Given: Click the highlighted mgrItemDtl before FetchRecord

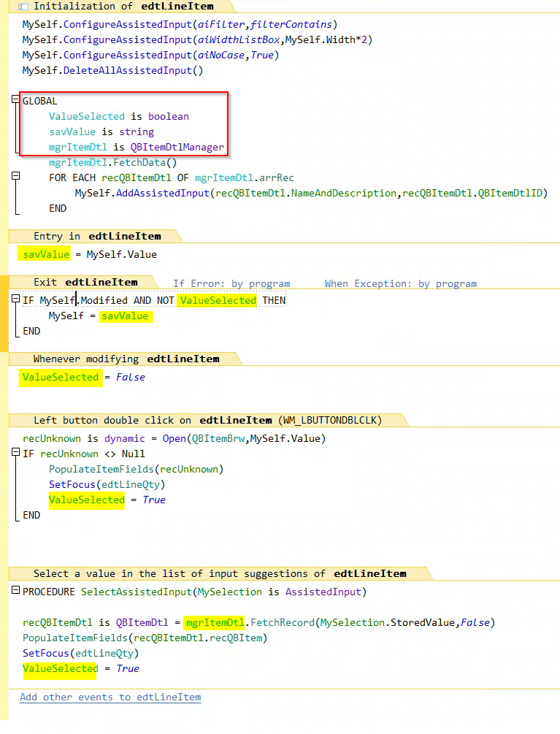Looking at the screenshot, I should pos(214,622).
